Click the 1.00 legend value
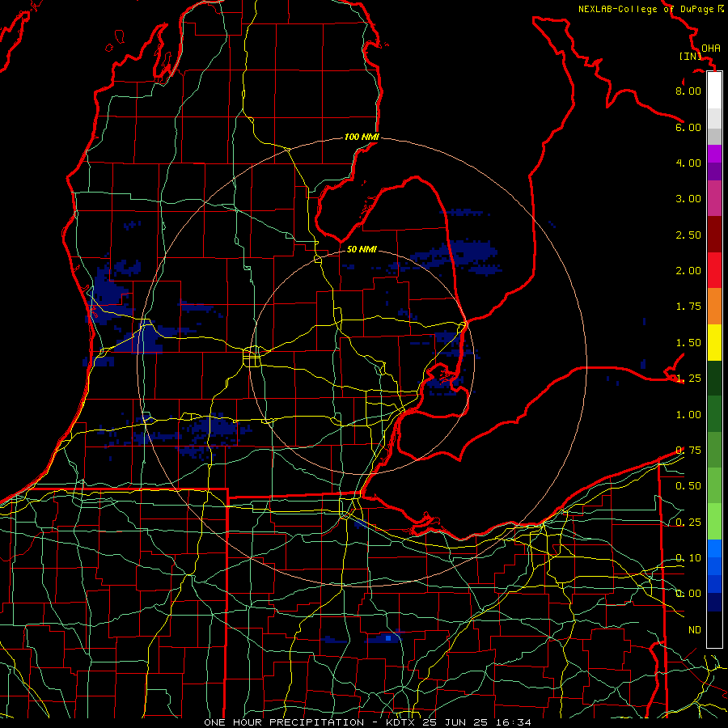This screenshot has height=728, width=728. (x=688, y=415)
